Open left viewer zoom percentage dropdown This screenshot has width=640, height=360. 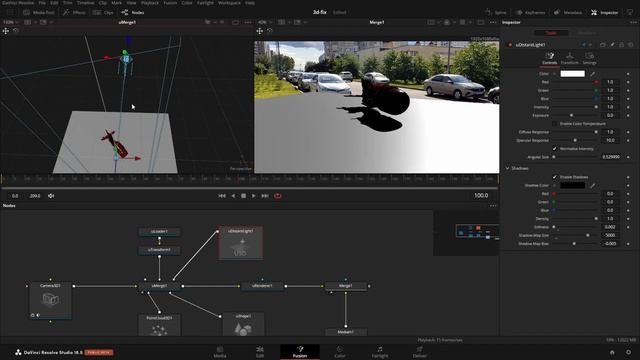[x=11, y=22]
